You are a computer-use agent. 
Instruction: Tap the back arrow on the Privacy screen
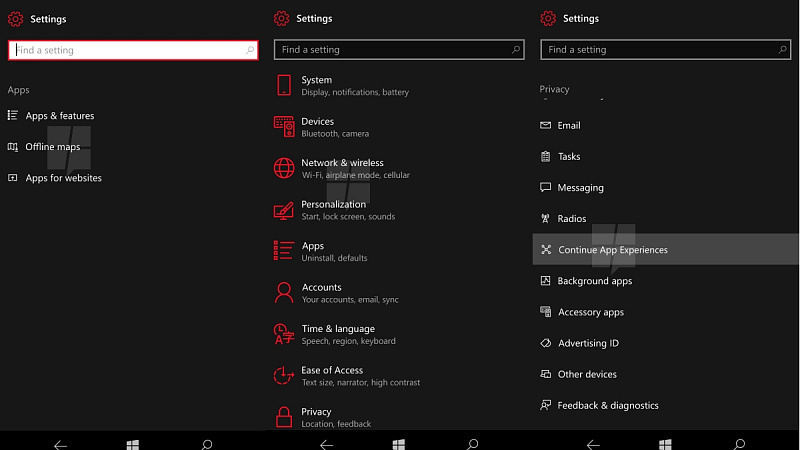[593, 445]
